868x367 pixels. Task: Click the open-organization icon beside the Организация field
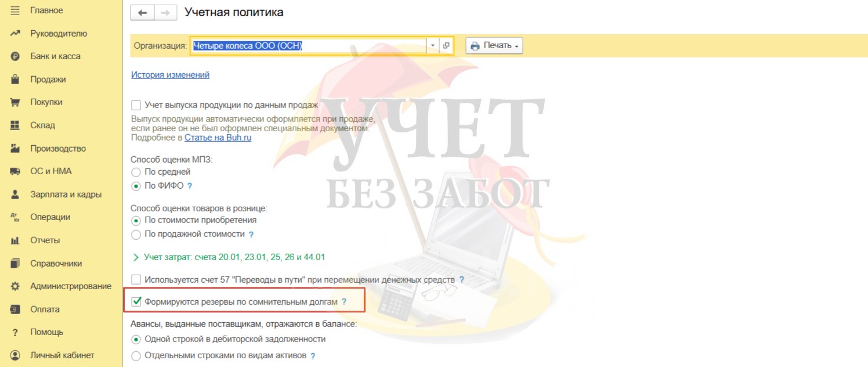446,45
